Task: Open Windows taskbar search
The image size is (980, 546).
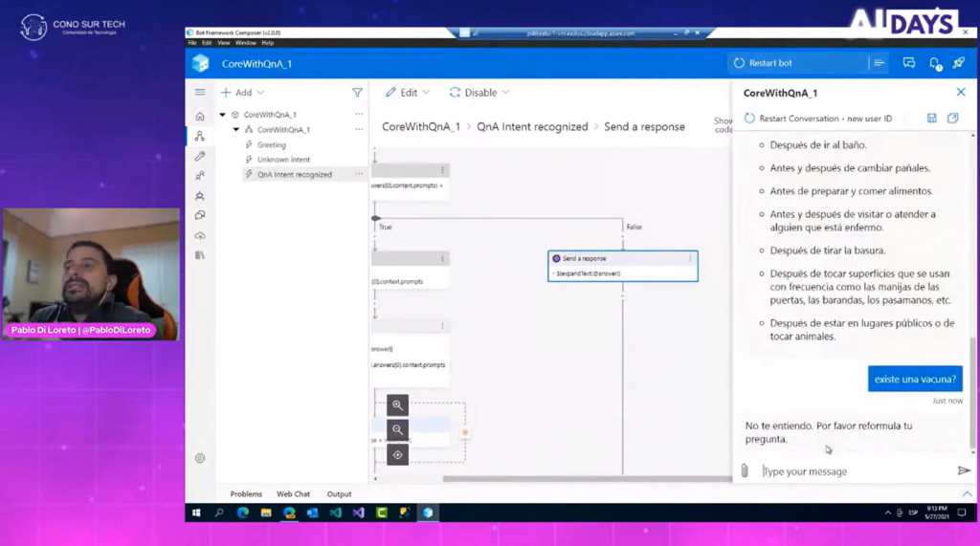Action: coord(219,513)
